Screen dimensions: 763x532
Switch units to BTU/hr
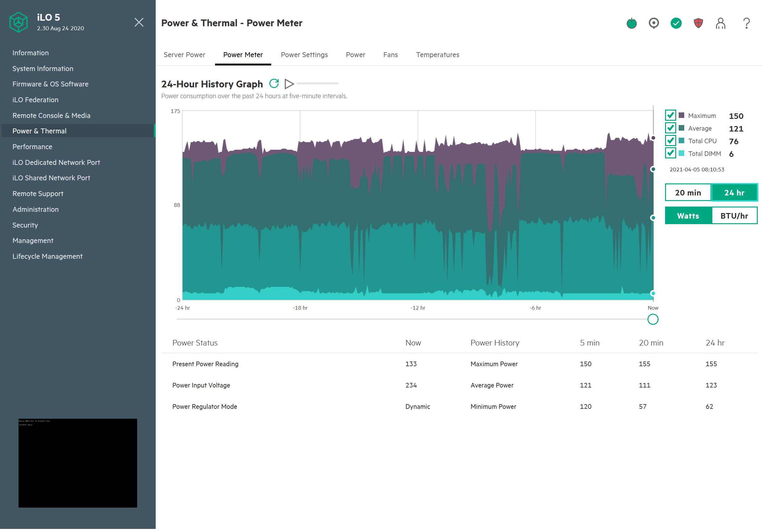coord(734,216)
